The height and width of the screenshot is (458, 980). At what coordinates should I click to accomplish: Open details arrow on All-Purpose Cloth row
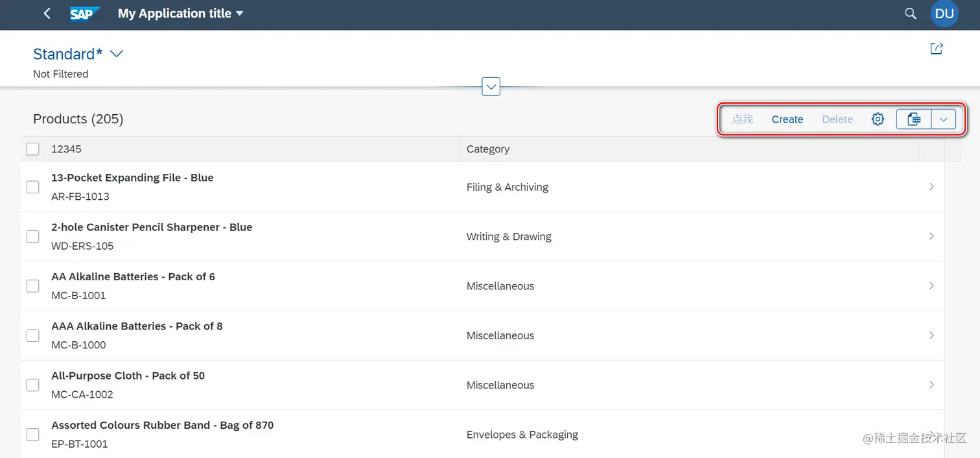(x=931, y=385)
